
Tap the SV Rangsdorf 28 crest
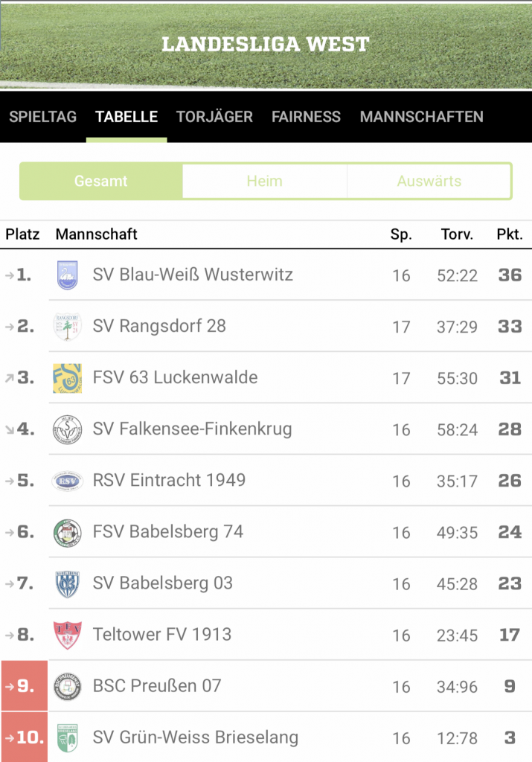click(x=67, y=327)
